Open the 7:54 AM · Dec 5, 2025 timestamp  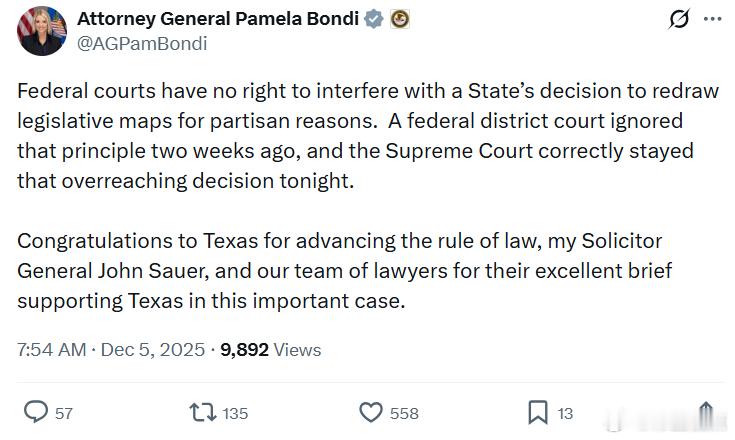click(x=110, y=349)
